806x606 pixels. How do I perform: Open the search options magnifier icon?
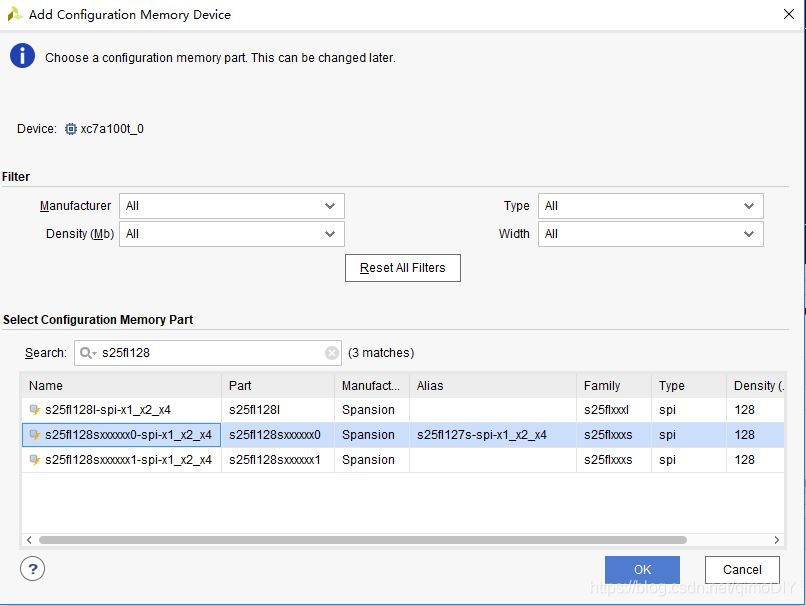[x=90, y=352]
